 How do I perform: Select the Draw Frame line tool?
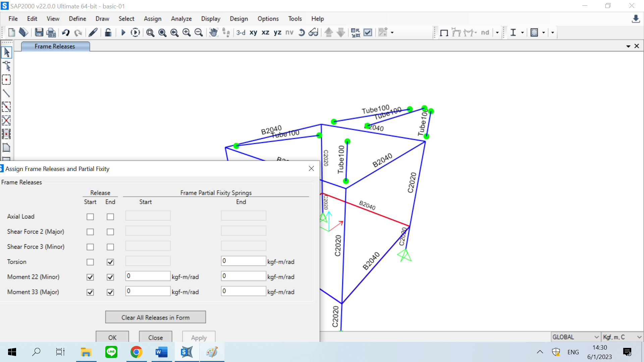6,93
